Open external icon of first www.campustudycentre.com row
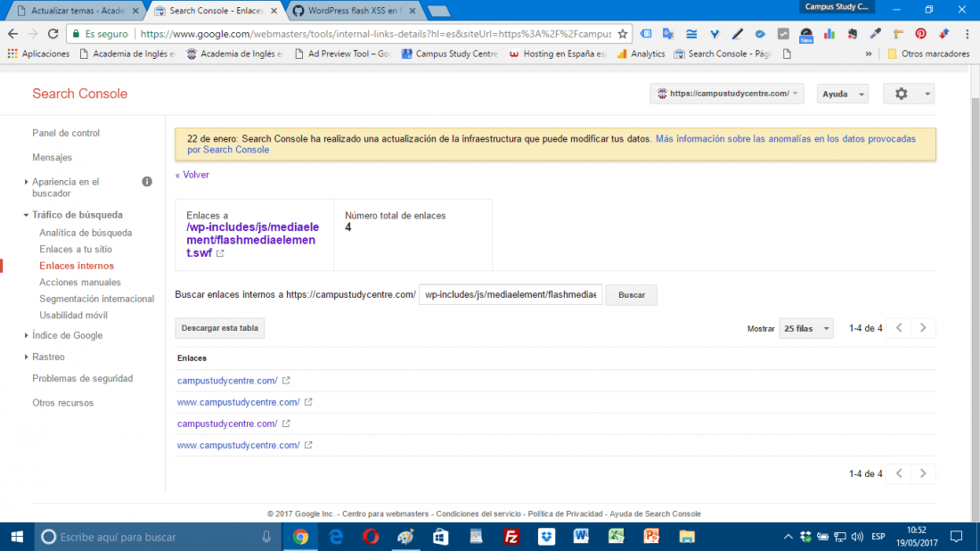Screen dimensions: 980x551 pyautogui.click(x=308, y=402)
